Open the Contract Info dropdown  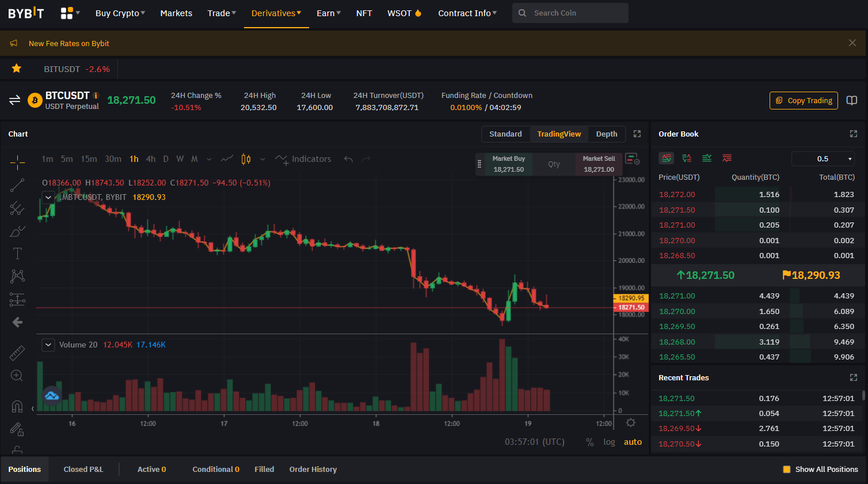[467, 13]
